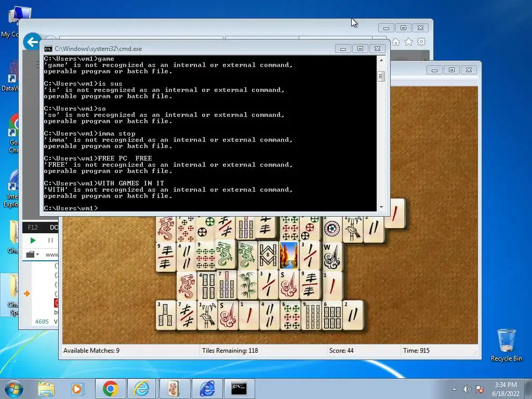This screenshot has height=399, width=532.
Task: Minimize the Internet Explorer window
Action: pyautogui.click(x=386, y=28)
